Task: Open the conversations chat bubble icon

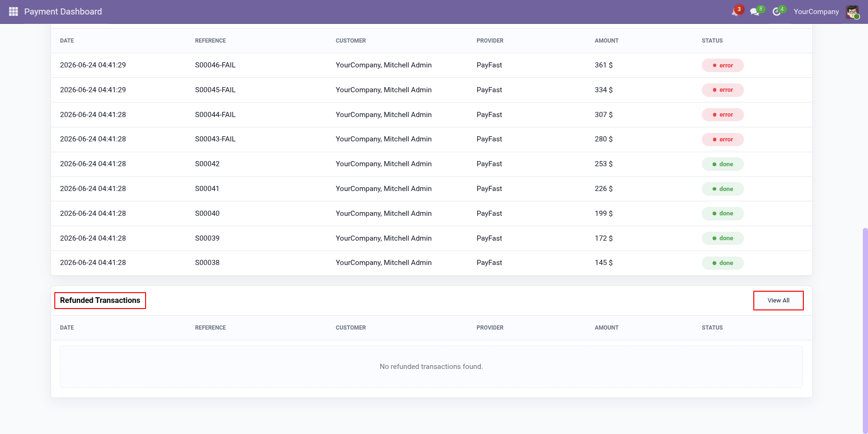Action: (x=755, y=12)
